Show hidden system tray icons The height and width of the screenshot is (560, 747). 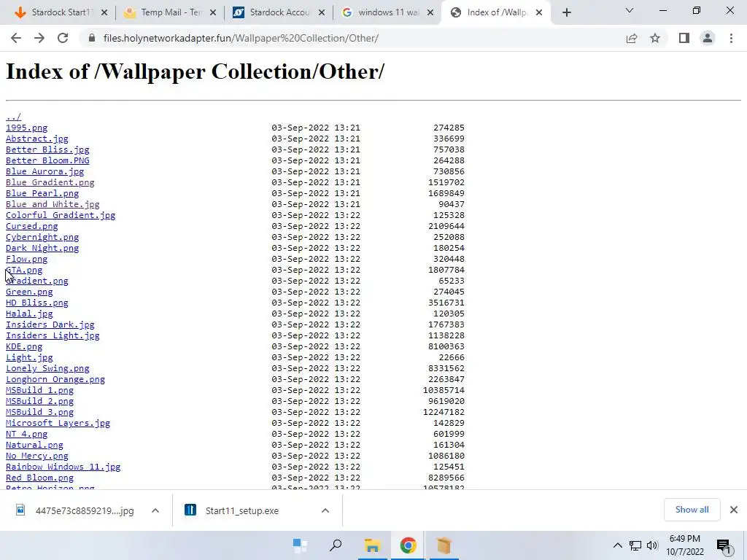[617, 545]
